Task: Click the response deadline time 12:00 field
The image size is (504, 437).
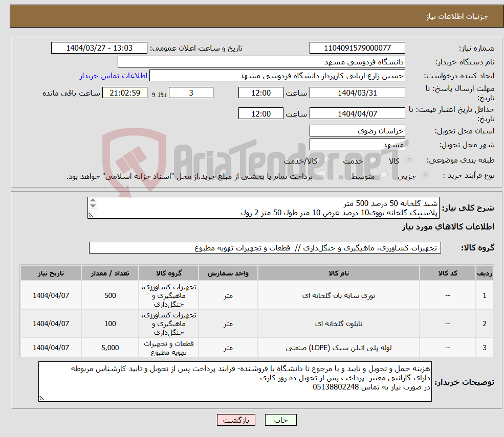Action: (x=260, y=93)
